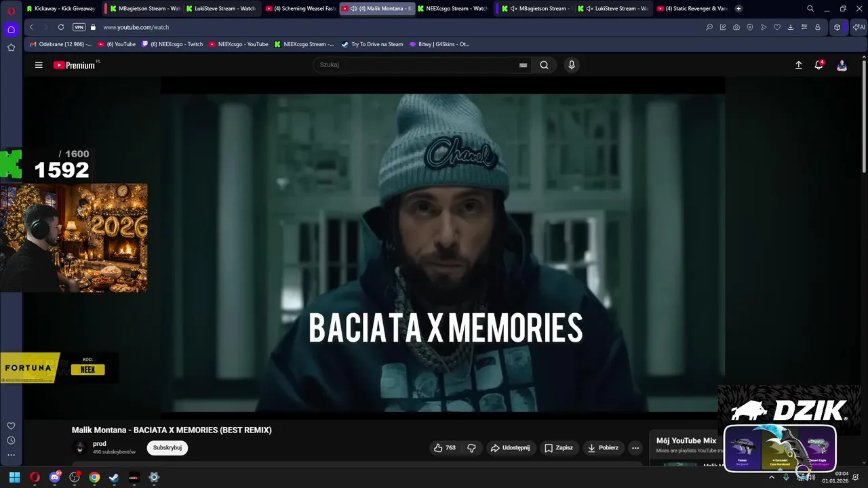Open the Try To Drive na Steam bookmark
Screen dimensions: 868x488
pyautogui.click(x=372, y=44)
